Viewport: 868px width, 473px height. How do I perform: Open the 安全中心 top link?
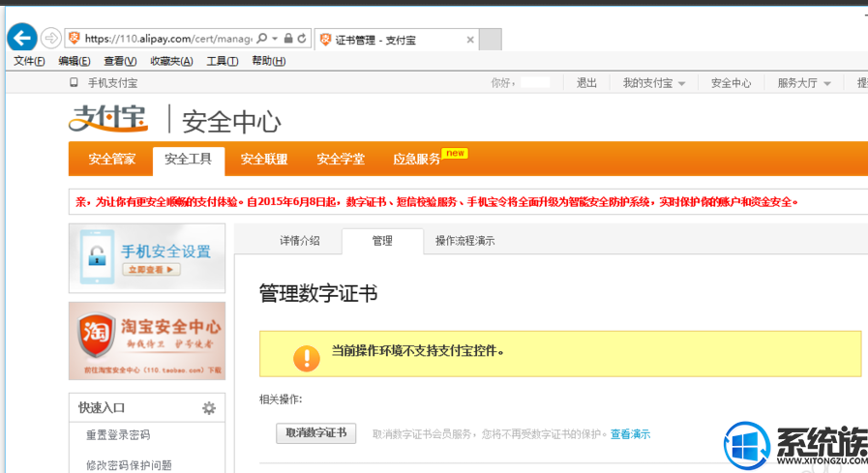(731, 83)
